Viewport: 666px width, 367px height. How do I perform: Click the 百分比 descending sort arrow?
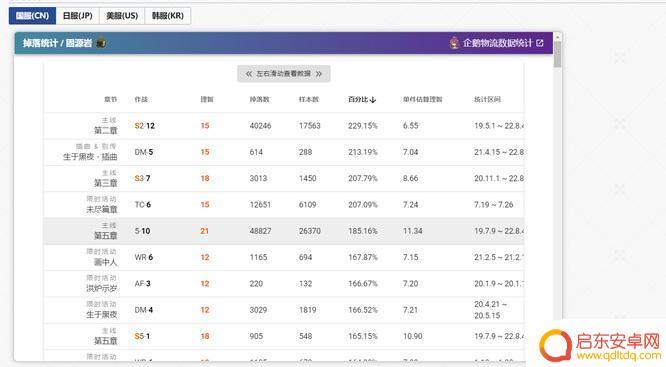click(373, 100)
